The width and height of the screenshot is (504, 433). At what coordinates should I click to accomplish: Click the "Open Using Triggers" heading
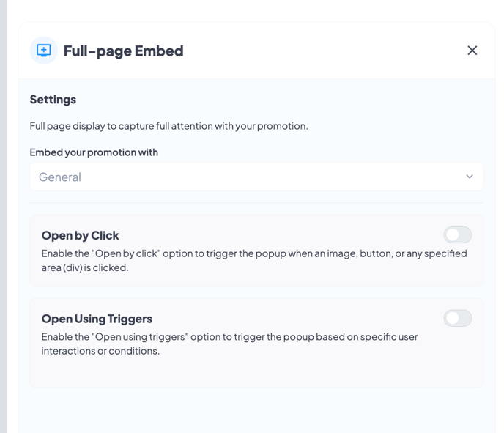[97, 319]
